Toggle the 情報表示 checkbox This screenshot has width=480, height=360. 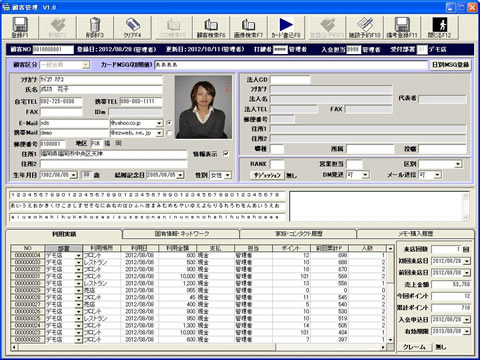[x=226, y=154]
